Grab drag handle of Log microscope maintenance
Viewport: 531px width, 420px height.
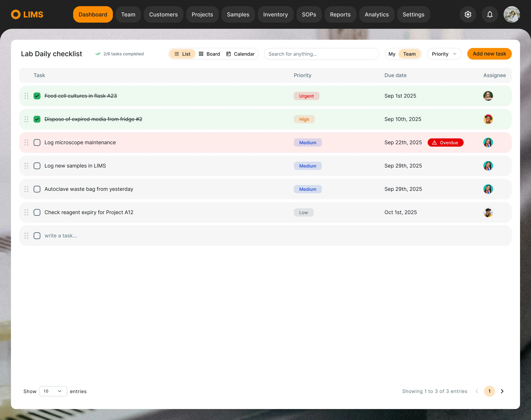pos(26,143)
